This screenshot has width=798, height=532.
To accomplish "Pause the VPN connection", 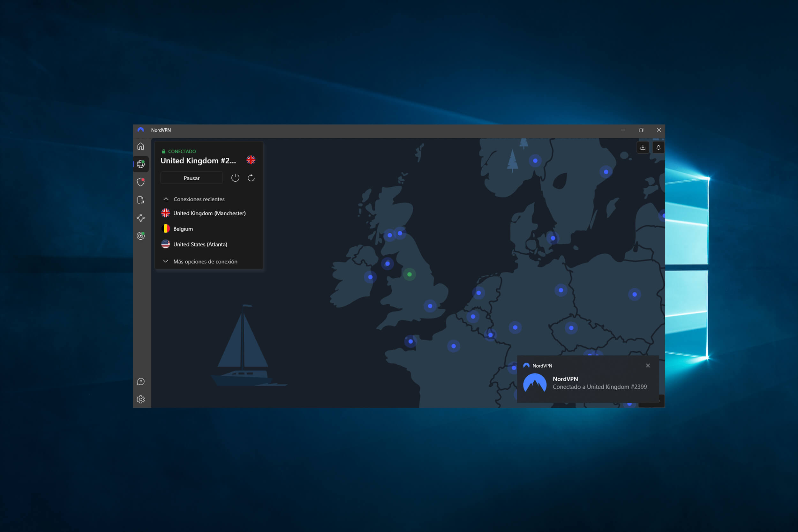I will [x=192, y=178].
